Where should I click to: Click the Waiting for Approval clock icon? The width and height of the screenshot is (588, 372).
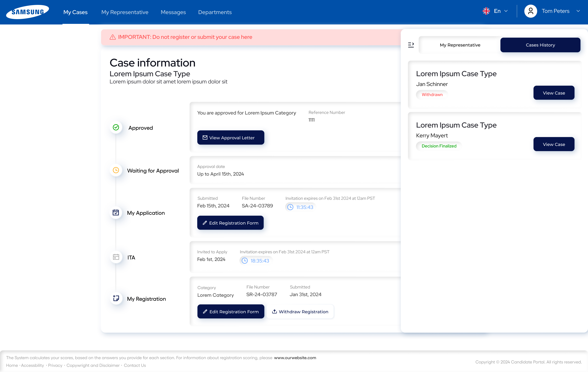pyautogui.click(x=116, y=170)
